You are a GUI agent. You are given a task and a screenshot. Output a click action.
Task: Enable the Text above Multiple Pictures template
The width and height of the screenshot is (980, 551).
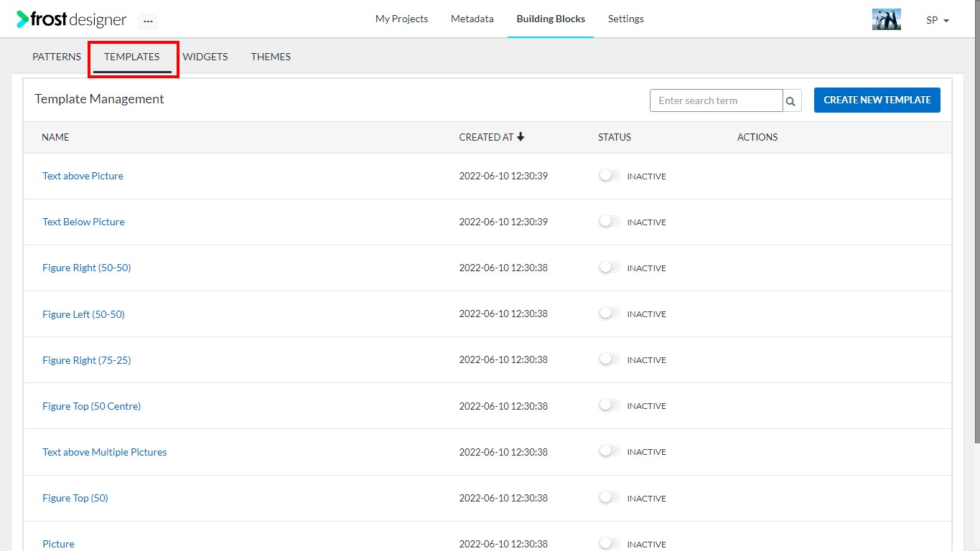click(x=609, y=451)
